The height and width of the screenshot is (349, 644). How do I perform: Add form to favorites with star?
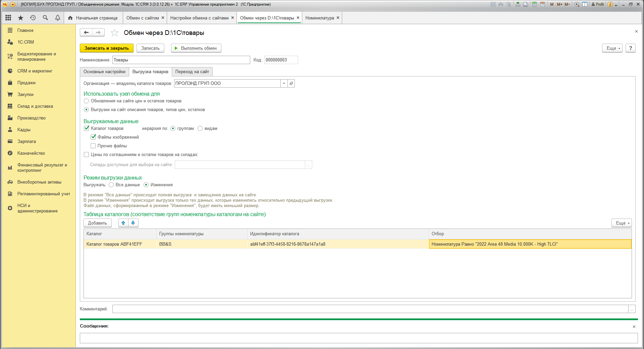[114, 33]
